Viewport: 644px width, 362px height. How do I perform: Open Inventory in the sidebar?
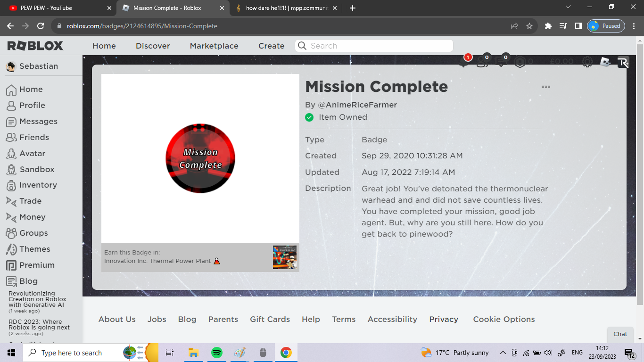[31, 185]
